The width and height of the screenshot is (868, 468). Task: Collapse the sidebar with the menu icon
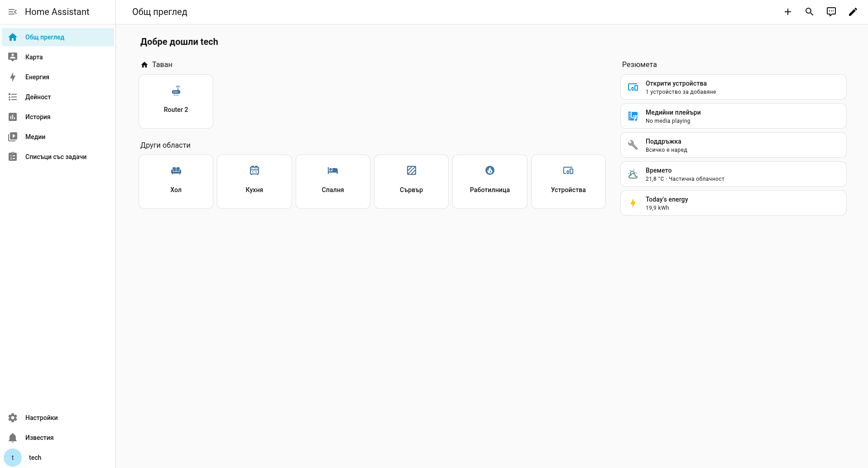tap(13, 12)
